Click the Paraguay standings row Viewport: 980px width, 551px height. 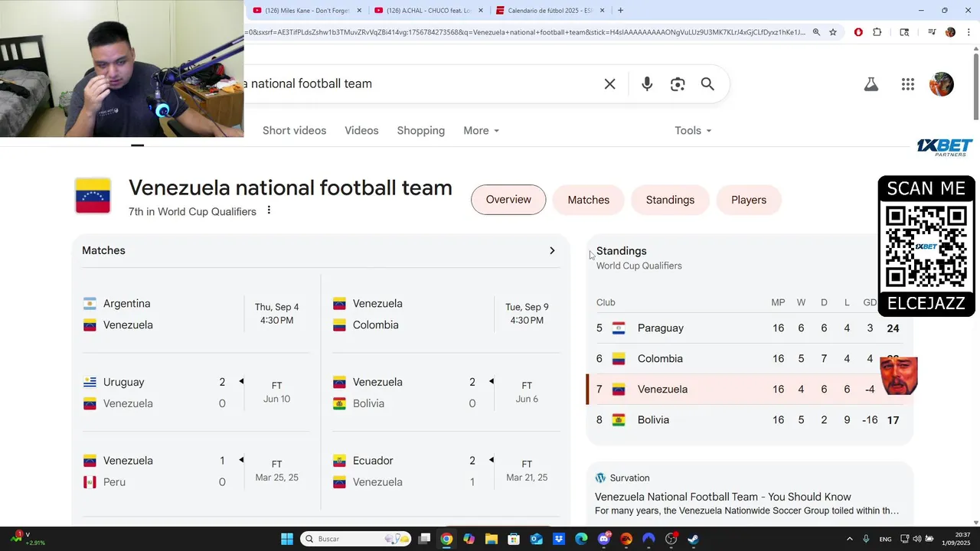pyautogui.click(x=750, y=328)
